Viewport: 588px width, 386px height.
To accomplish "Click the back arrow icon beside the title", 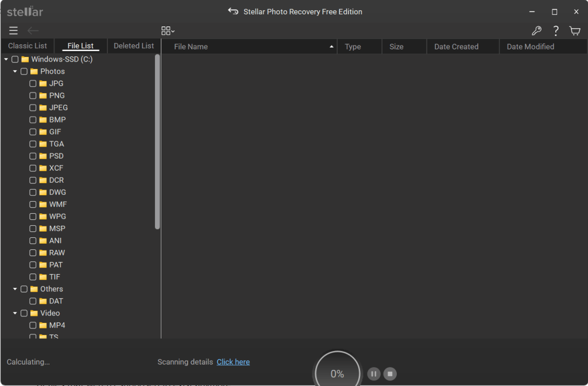I will point(233,11).
